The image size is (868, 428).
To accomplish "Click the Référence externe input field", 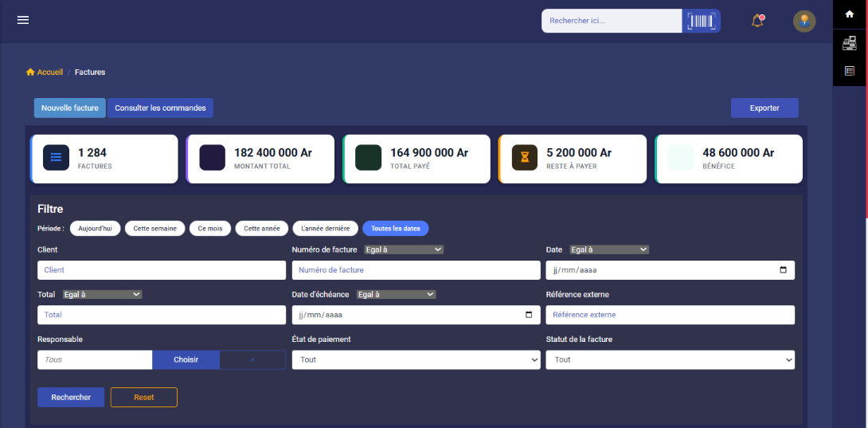I will [671, 315].
